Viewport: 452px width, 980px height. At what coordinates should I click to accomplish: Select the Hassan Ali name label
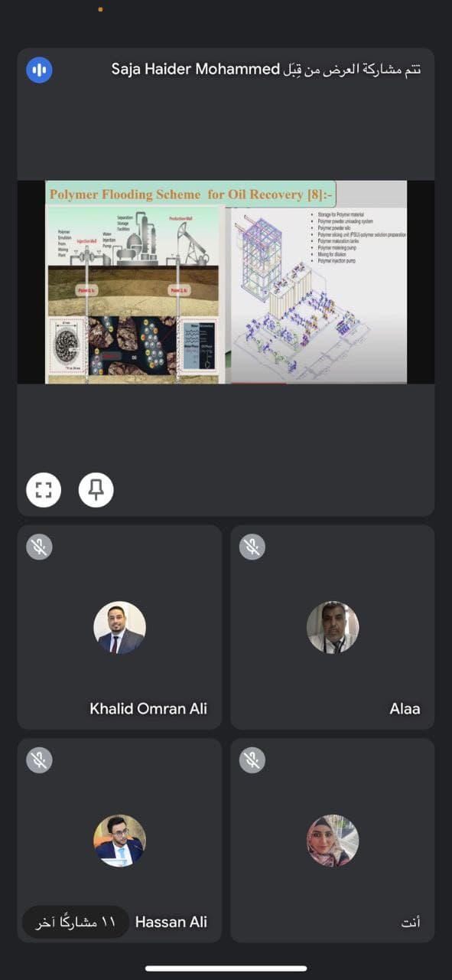click(x=171, y=922)
